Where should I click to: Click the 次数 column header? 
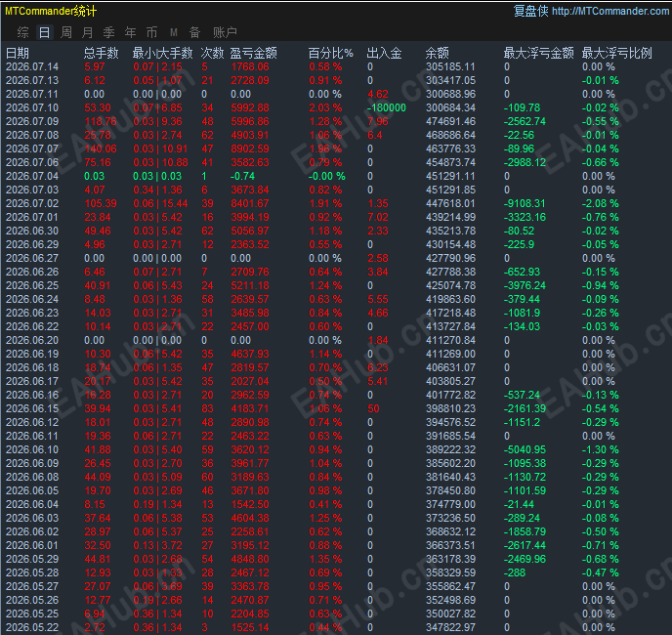coord(213,53)
